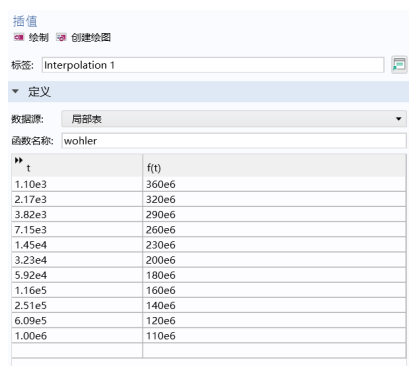Select cell with value 230e6
Image resolution: width=417 pixels, height=366 pixels.
pos(274,245)
